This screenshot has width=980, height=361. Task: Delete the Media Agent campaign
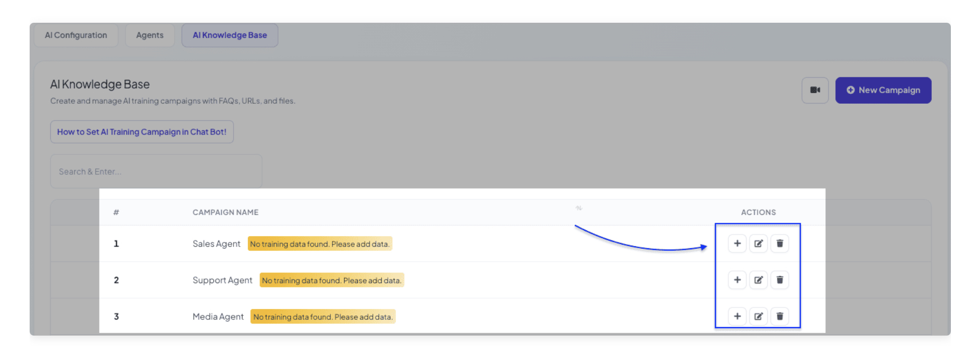click(x=779, y=317)
